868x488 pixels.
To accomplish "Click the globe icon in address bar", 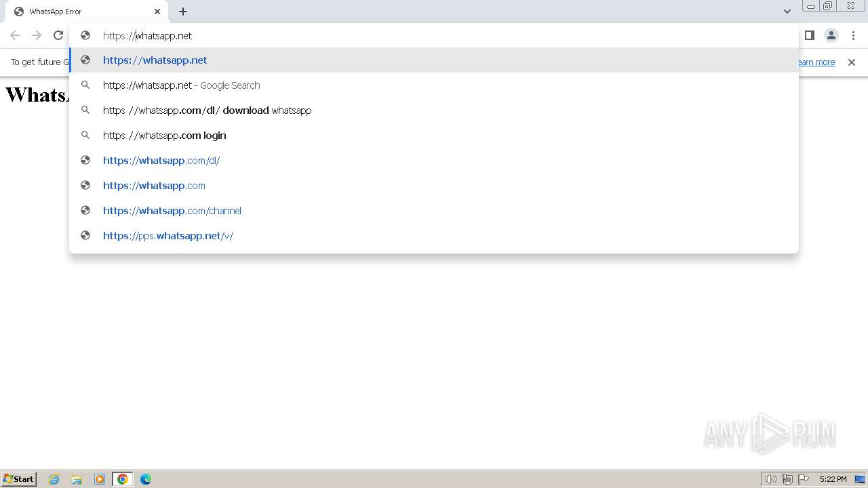I will 85,35.
